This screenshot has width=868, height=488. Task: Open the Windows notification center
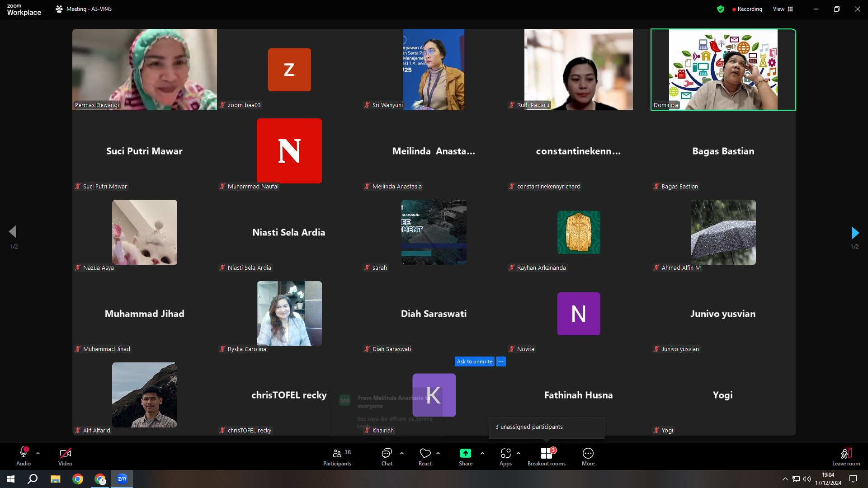tap(853, 479)
